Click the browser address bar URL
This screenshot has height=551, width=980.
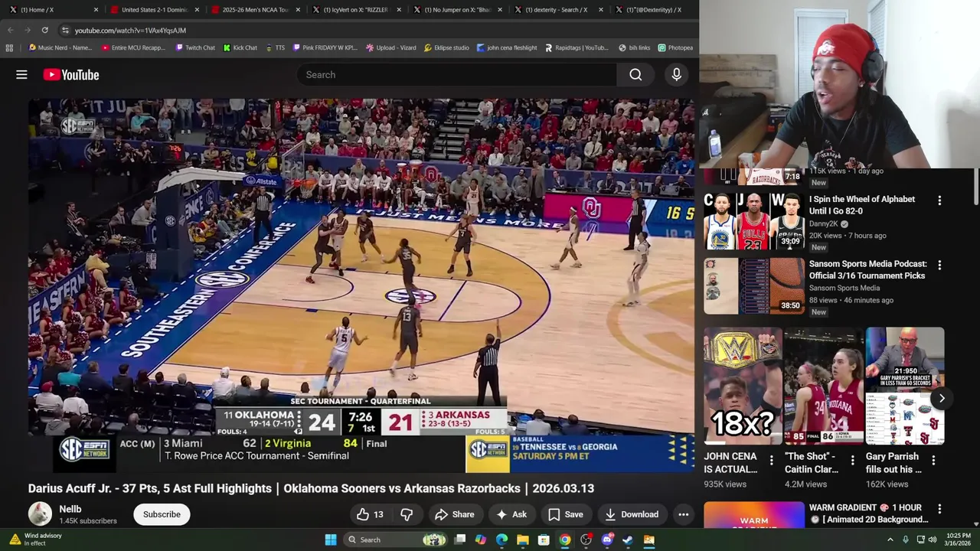(x=130, y=30)
